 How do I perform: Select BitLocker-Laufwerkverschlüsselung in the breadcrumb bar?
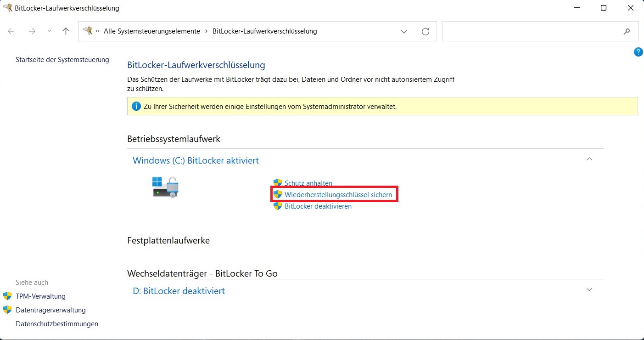[264, 31]
